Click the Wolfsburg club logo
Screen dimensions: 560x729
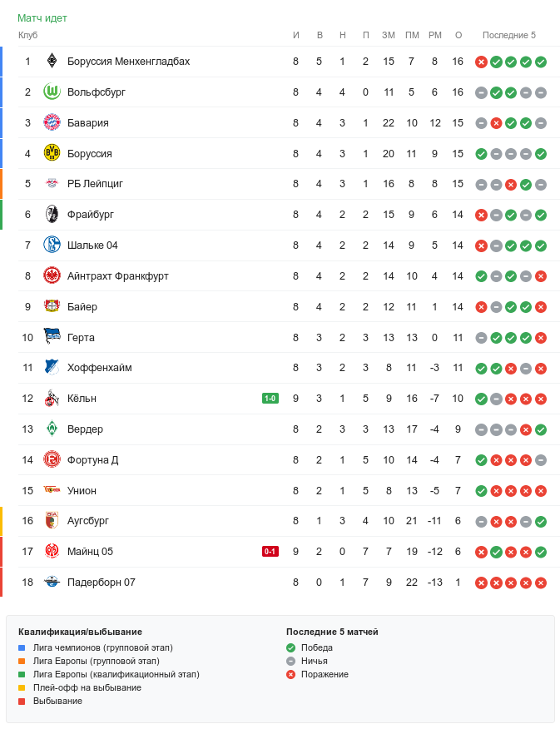[52, 92]
